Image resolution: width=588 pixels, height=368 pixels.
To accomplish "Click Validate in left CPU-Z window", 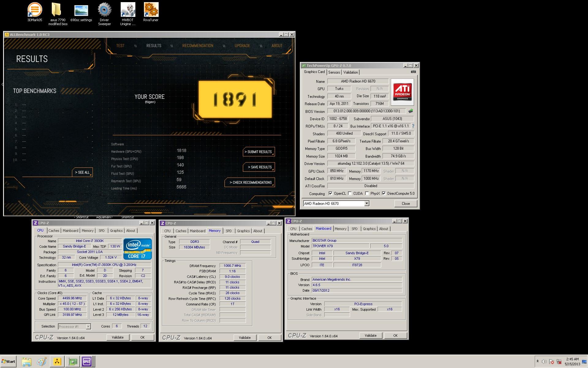I will (118, 337).
